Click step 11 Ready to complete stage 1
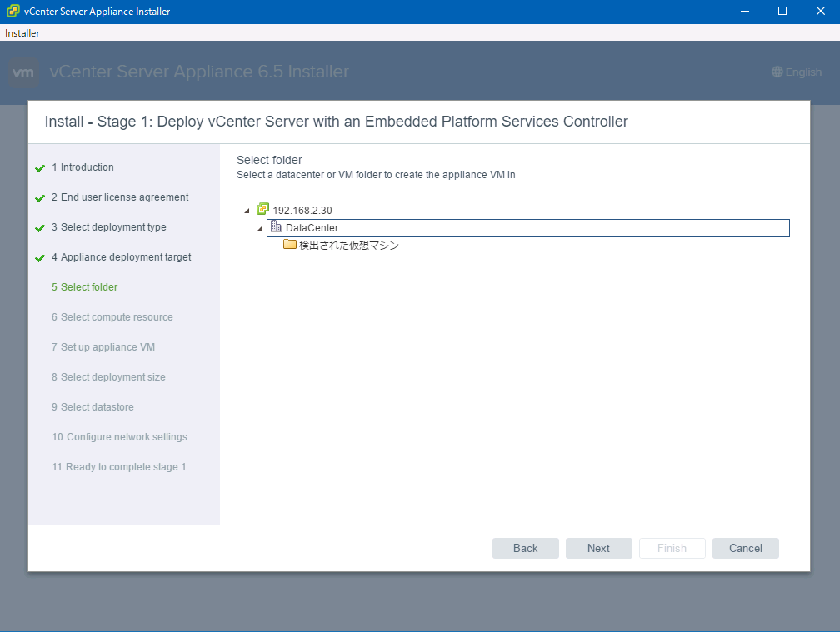Screen dimensions: 840x632 tap(119, 466)
